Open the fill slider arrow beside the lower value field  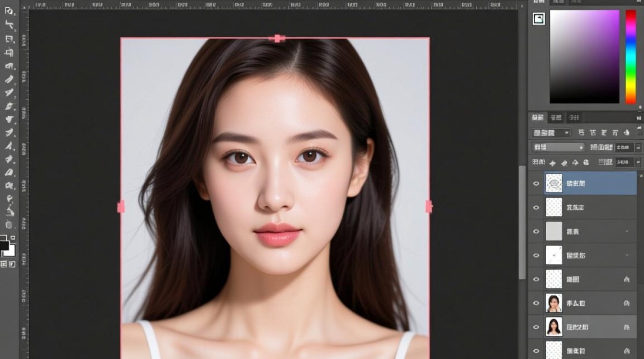click(638, 162)
